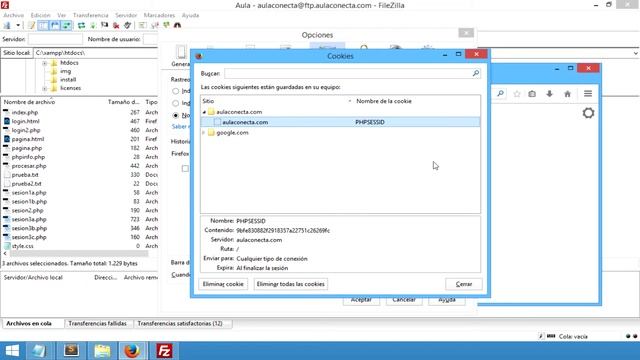Screen dimensions: 640x360
Task: Toggle synchronized browsing toolbar icon
Action: [166, 25]
